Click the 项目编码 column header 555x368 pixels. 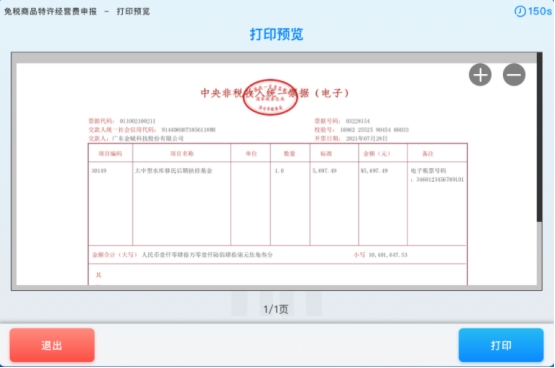point(110,154)
